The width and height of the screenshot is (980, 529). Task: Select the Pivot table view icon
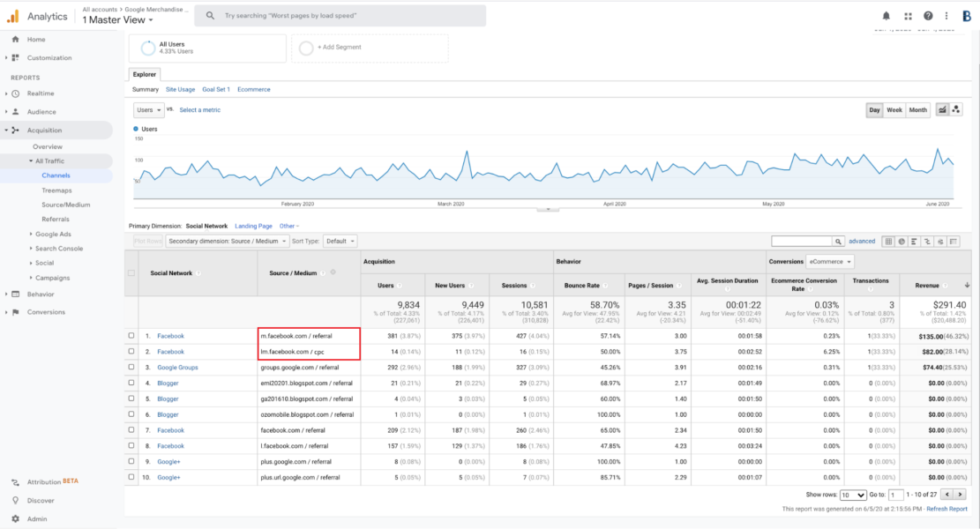coord(954,241)
